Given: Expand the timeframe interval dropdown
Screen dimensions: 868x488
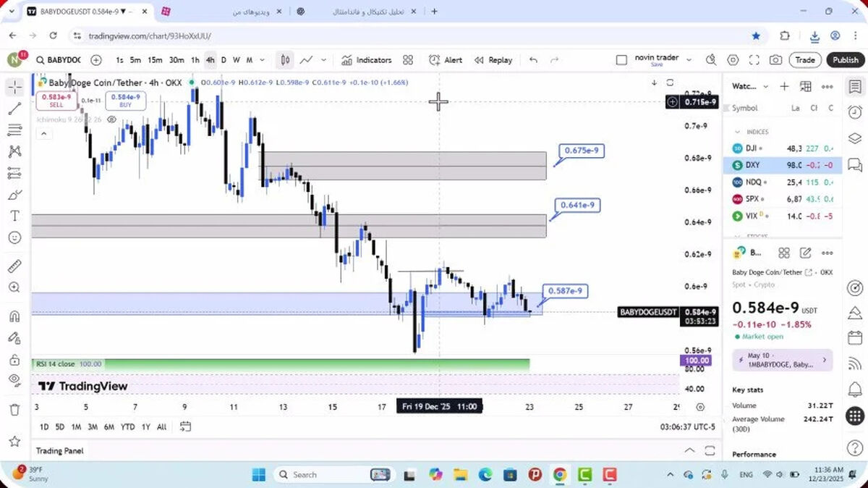Looking at the screenshot, I should point(263,60).
